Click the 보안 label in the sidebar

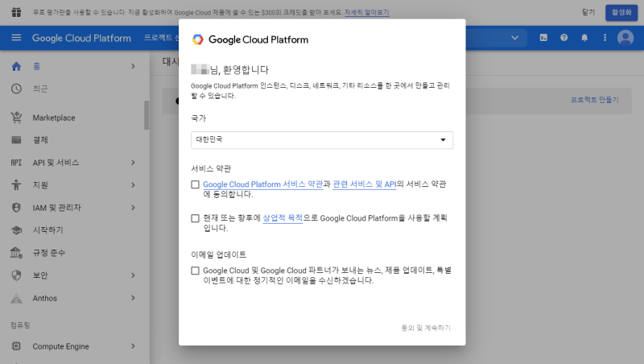coord(40,275)
